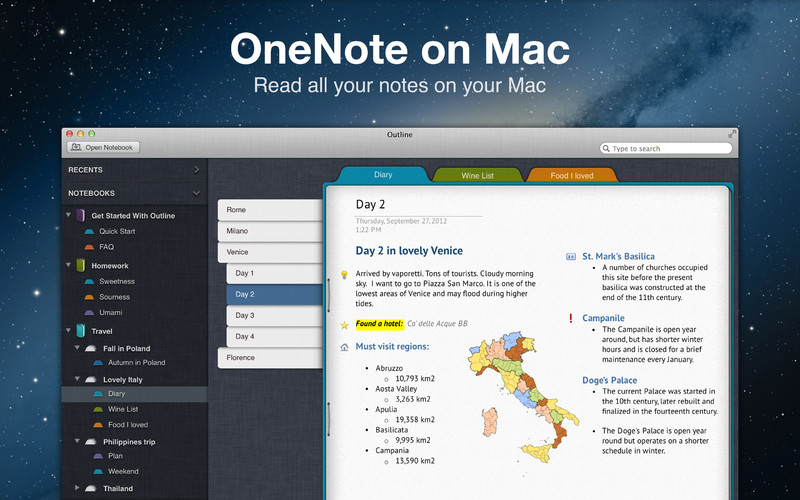Click the blue Quick Start section icon

pos(89,232)
